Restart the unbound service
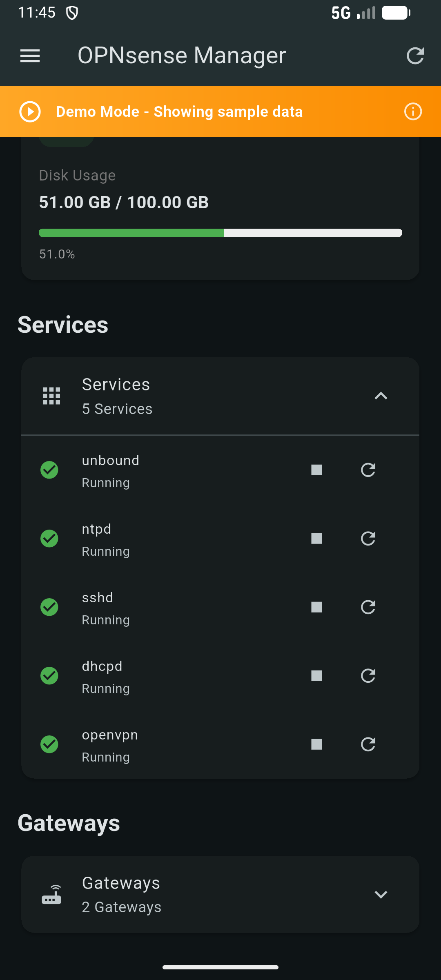441x980 pixels. coord(368,470)
